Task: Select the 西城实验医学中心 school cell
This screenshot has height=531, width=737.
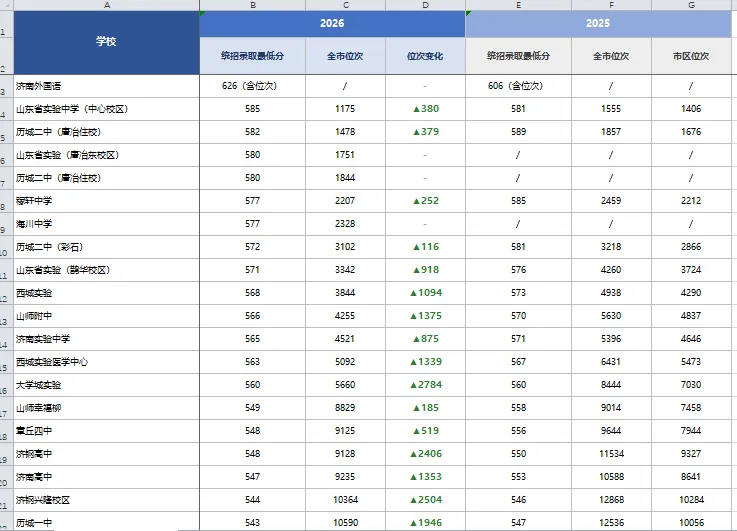Action: coord(107,362)
